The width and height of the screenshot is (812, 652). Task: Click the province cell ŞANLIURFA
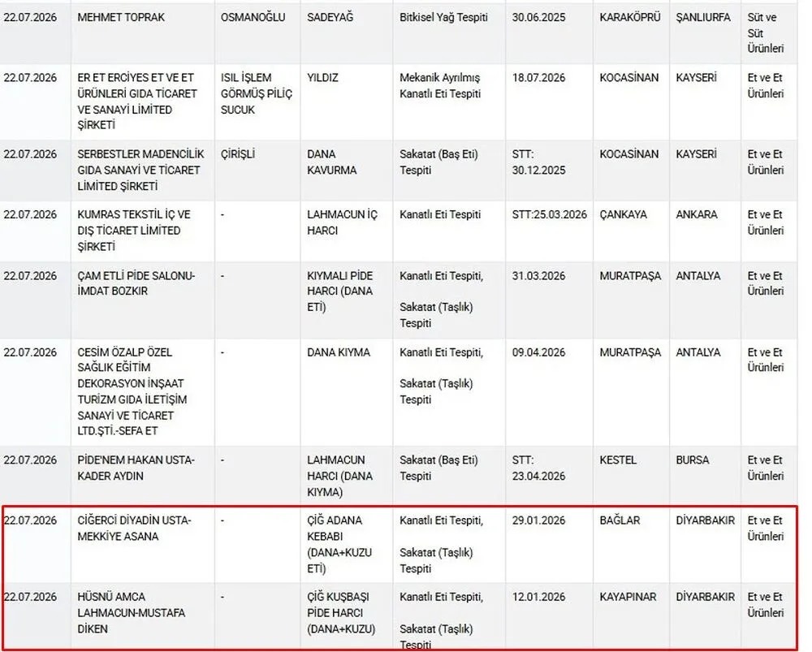(702, 18)
